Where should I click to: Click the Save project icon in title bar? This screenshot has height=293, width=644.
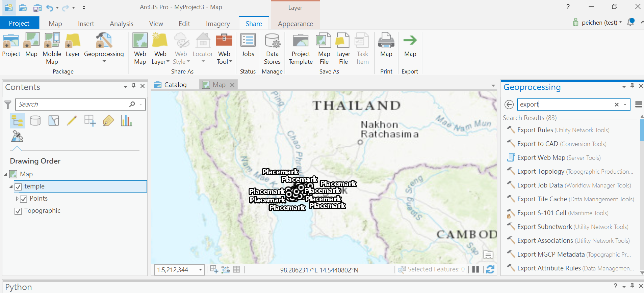point(37,7)
